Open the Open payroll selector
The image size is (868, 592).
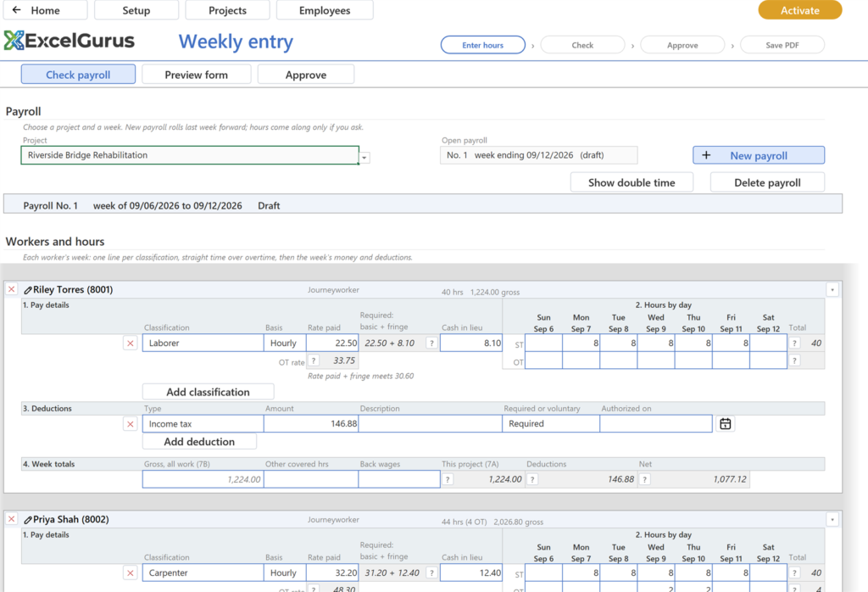[538, 155]
